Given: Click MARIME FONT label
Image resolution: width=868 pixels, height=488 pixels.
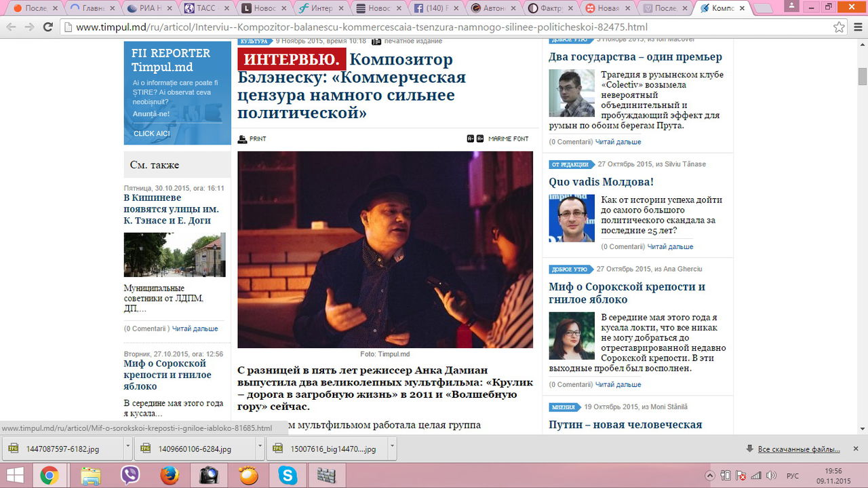Looking at the screenshot, I should point(508,138).
